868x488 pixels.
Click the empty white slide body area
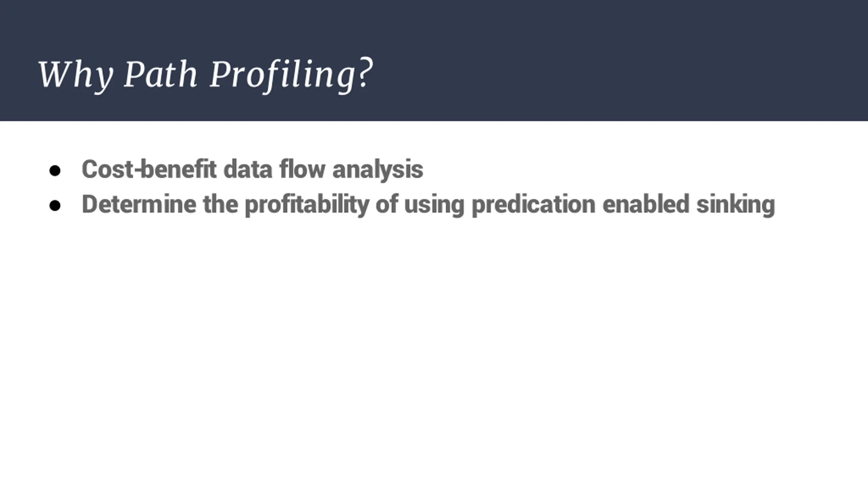click(x=434, y=339)
